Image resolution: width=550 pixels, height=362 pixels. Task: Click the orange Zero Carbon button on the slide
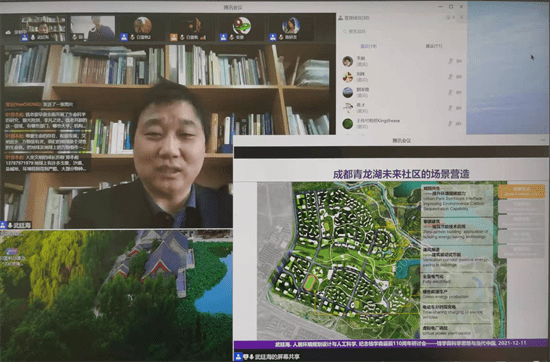coord(521,191)
